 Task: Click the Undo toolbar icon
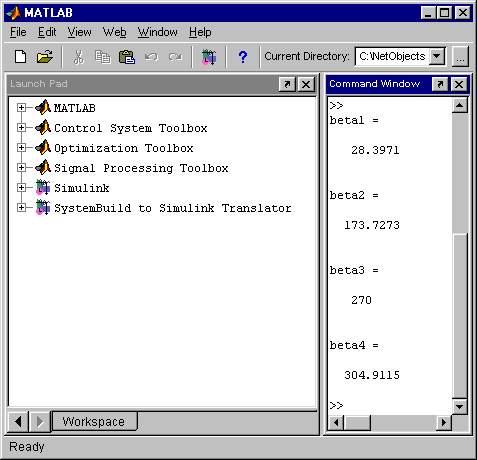click(151, 57)
